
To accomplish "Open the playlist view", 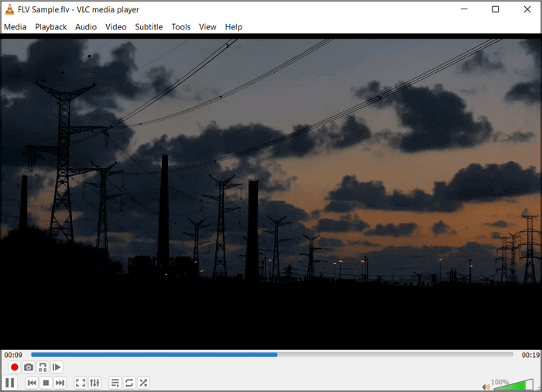I will click(x=115, y=383).
